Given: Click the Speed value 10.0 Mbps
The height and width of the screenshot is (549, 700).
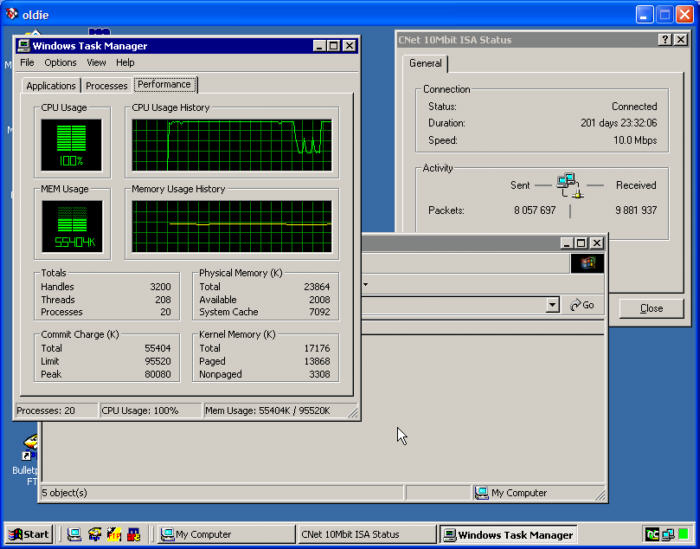Looking at the screenshot, I should tap(635, 141).
